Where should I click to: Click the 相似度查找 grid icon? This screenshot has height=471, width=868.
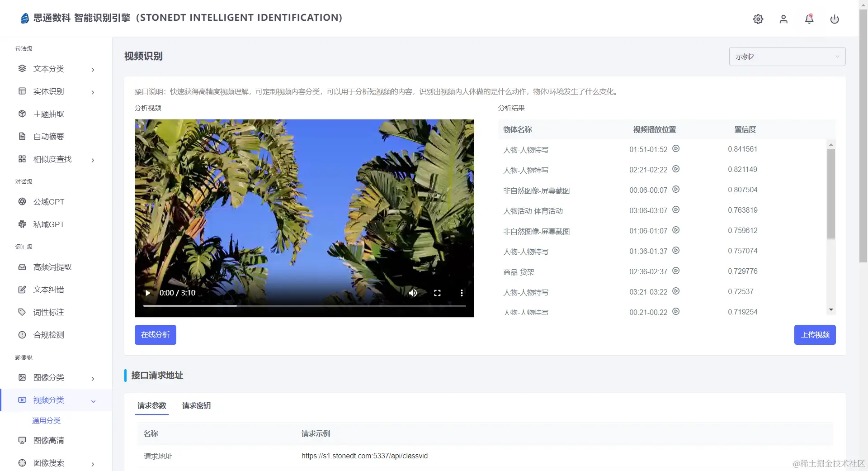(22, 159)
